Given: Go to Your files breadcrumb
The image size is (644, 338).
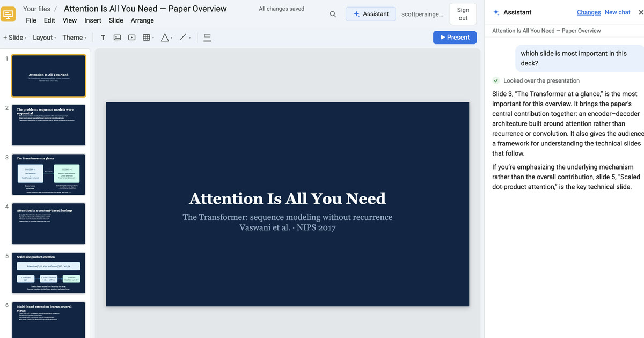Looking at the screenshot, I should tap(36, 9).
